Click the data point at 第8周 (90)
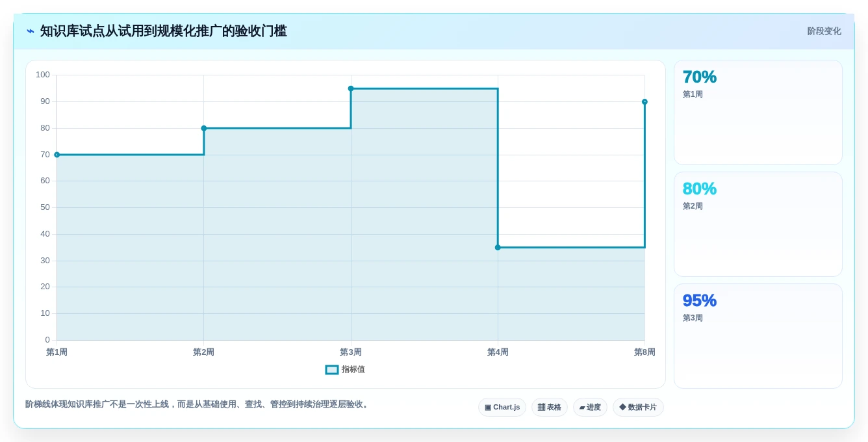The image size is (868, 442). 645,101
